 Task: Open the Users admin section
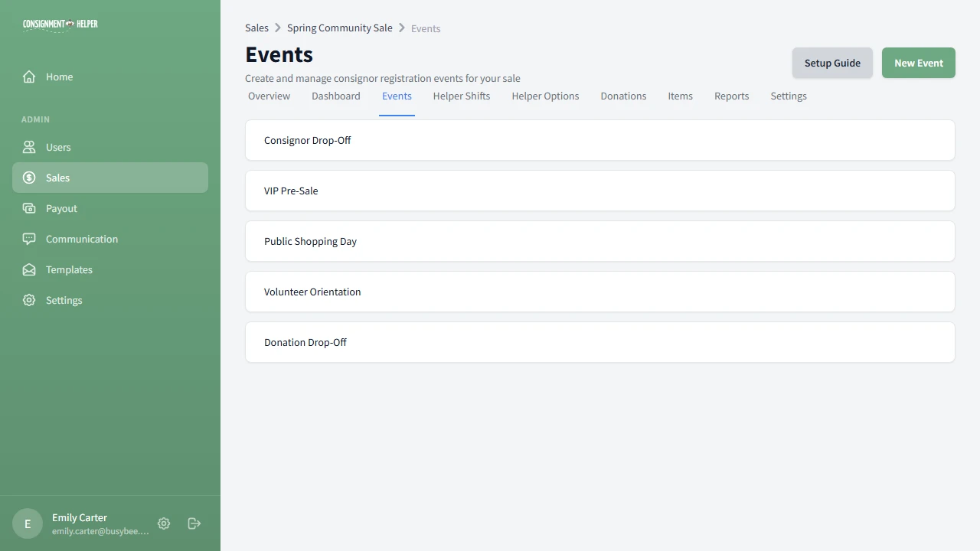(x=58, y=147)
